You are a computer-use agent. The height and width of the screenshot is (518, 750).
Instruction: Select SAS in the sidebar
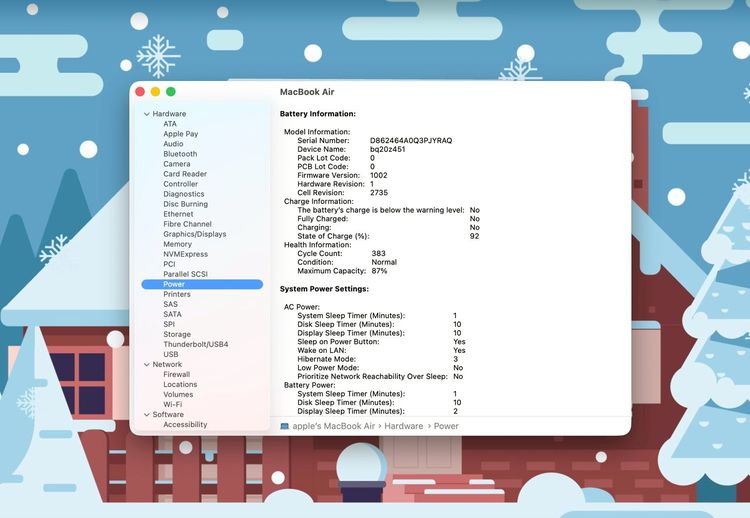coord(170,305)
